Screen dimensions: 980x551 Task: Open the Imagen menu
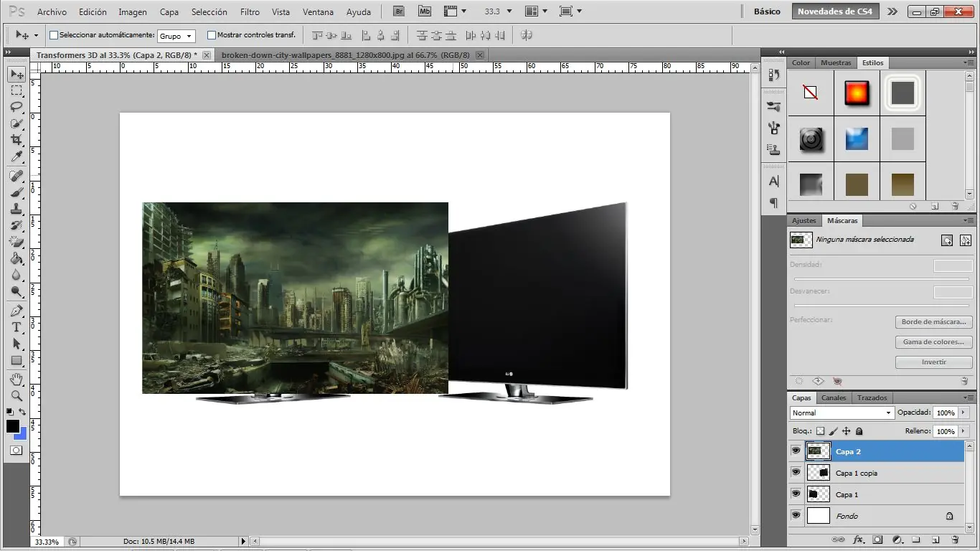point(133,12)
